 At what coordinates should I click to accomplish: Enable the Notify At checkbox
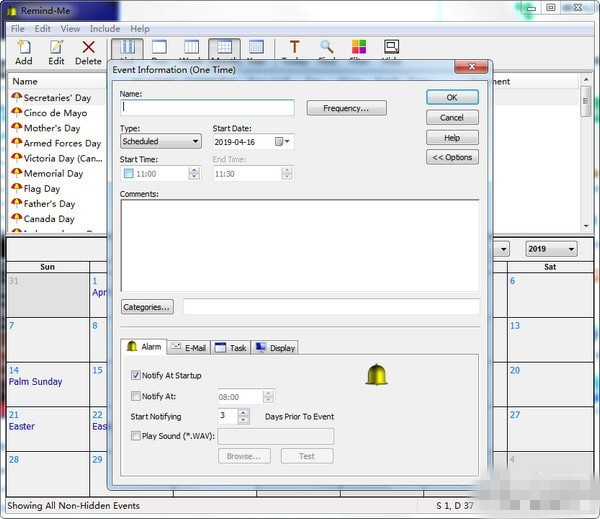coord(136,397)
